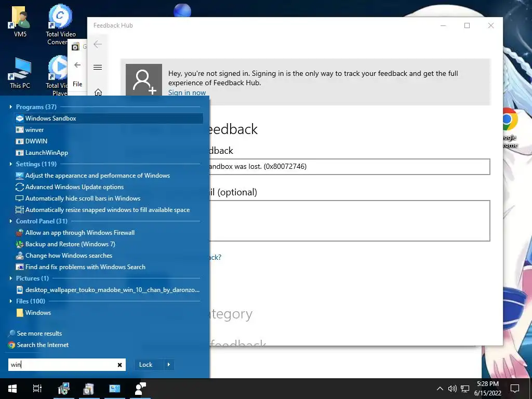The image size is (532, 399).
Task: Show hidden system tray icons
Action: coord(440,389)
